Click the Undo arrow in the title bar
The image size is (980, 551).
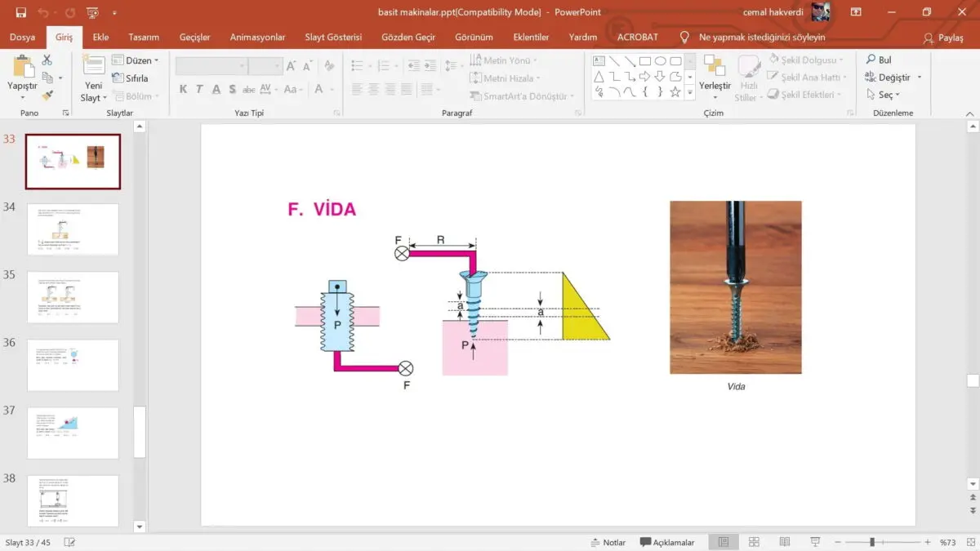pyautogui.click(x=42, y=12)
